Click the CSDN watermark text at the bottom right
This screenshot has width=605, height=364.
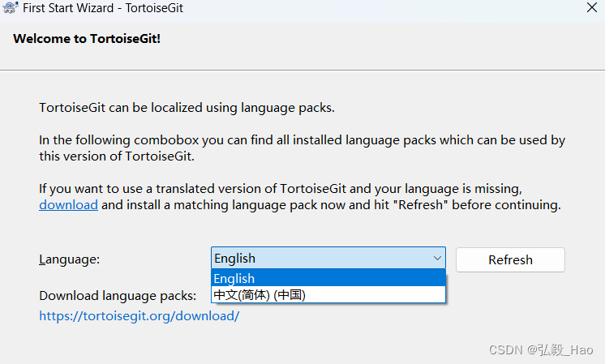tap(541, 349)
